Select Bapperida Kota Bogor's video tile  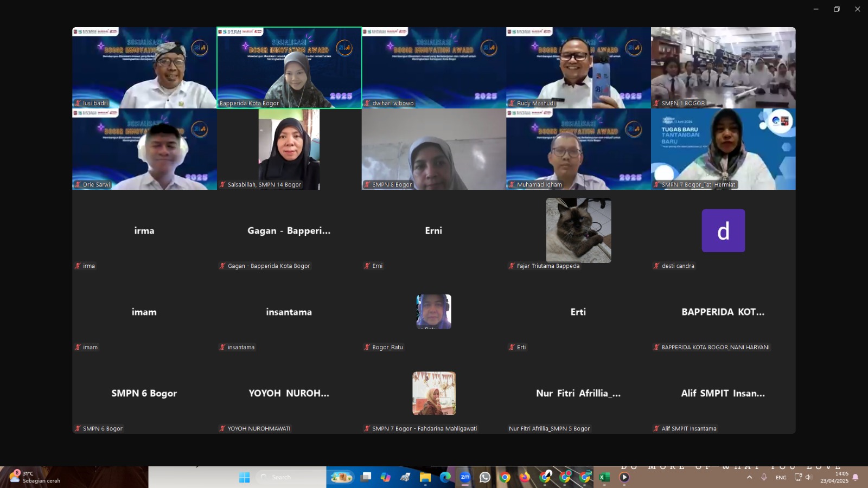click(289, 68)
